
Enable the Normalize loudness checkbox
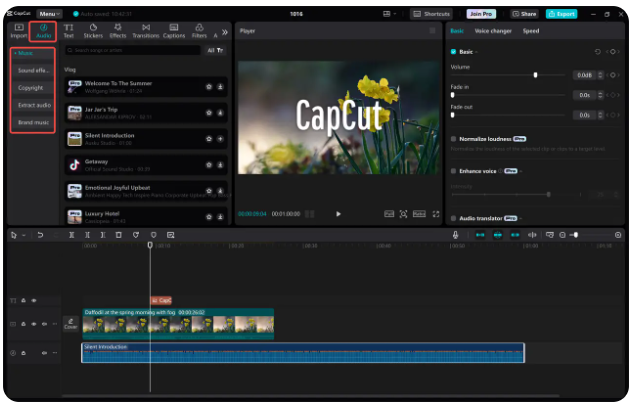tap(453, 139)
